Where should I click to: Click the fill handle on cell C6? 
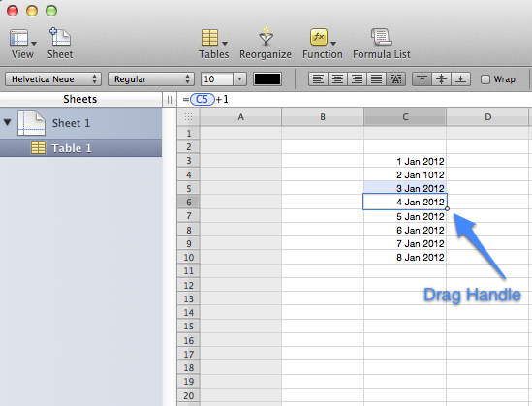click(x=447, y=209)
